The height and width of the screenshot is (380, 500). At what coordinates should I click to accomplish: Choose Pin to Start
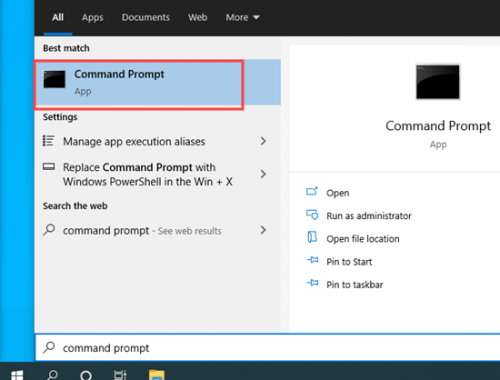click(x=349, y=262)
